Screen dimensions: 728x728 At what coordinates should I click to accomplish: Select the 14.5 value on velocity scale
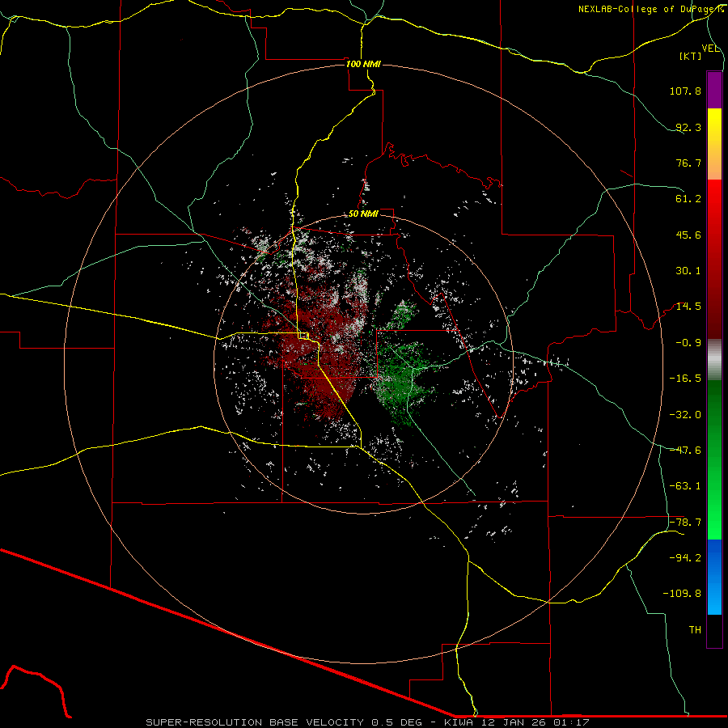pos(688,307)
